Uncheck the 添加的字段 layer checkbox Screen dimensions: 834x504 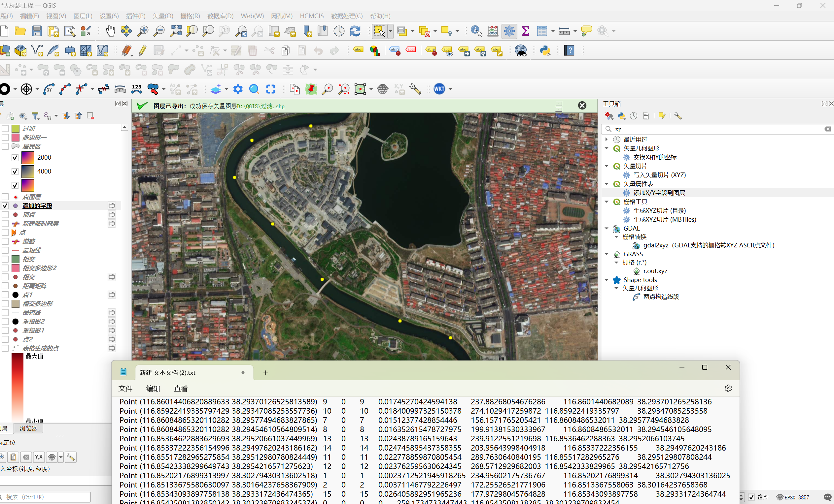coord(5,206)
